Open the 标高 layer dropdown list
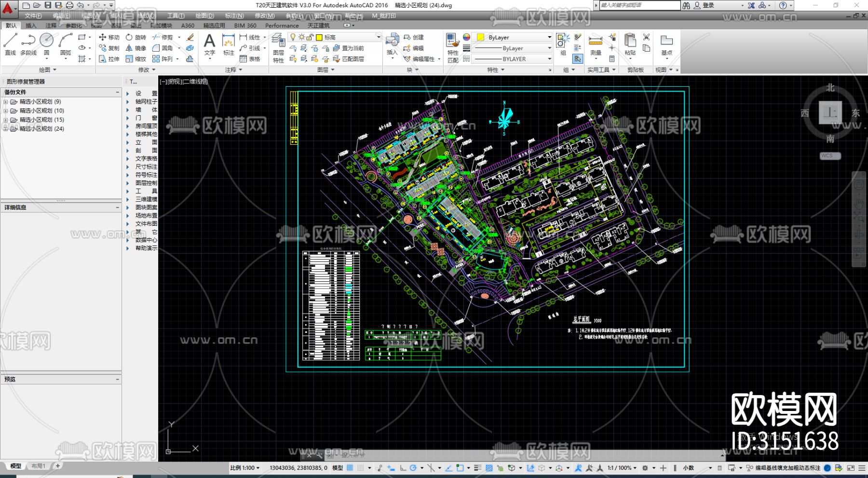The height and width of the screenshot is (478, 868). pyautogui.click(x=378, y=37)
